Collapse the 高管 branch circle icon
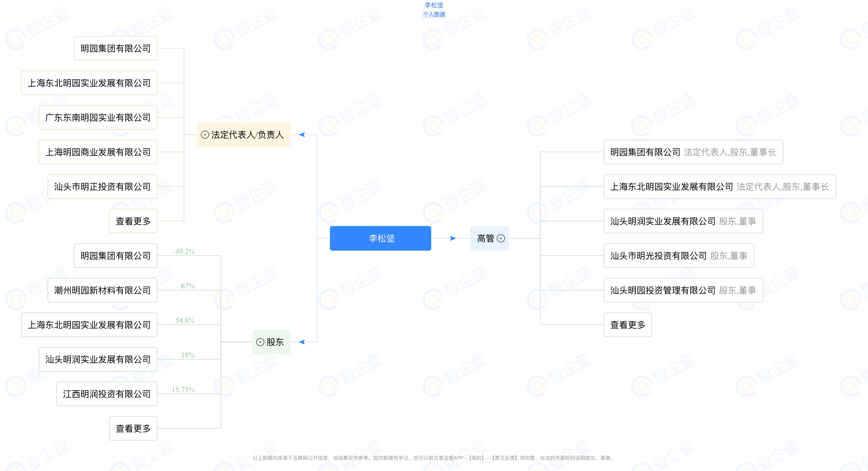This screenshot has height=471, width=868. click(x=501, y=238)
